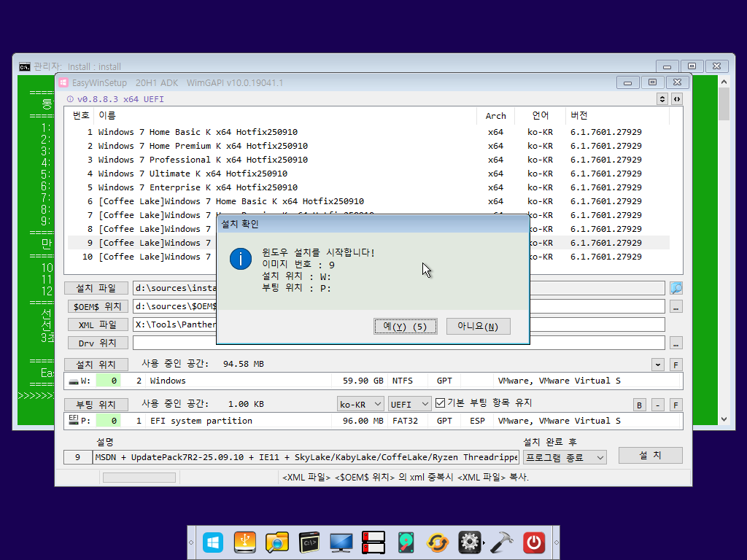Cancel install with the 아니오(N) button
747x560 pixels.
[x=478, y=326]
